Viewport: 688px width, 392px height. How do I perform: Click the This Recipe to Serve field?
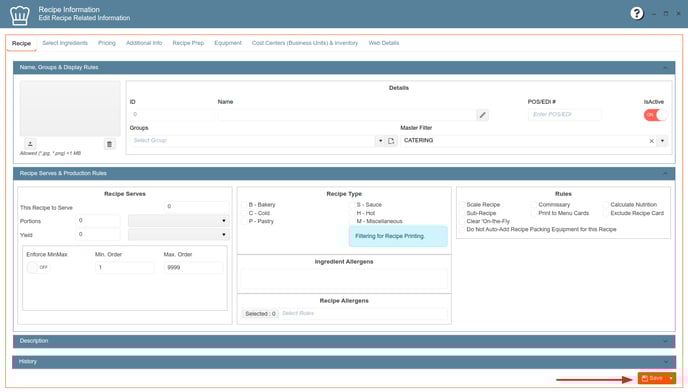point(196,206)
